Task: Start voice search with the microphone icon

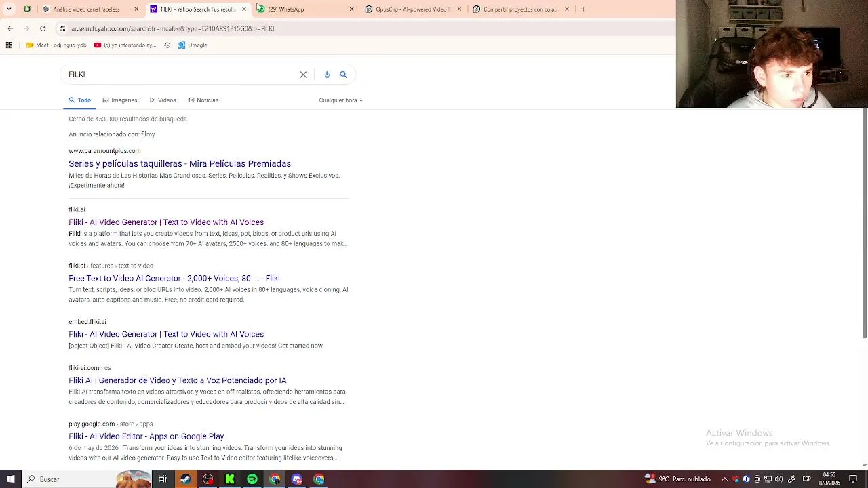Action: [x=327, y=75]
